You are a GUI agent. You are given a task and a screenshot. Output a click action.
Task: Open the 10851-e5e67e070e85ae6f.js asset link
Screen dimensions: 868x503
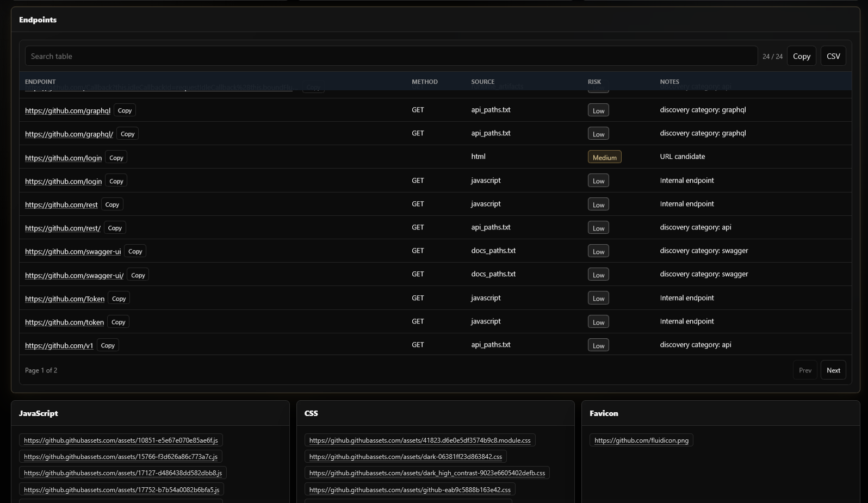(x=121, y=440)
